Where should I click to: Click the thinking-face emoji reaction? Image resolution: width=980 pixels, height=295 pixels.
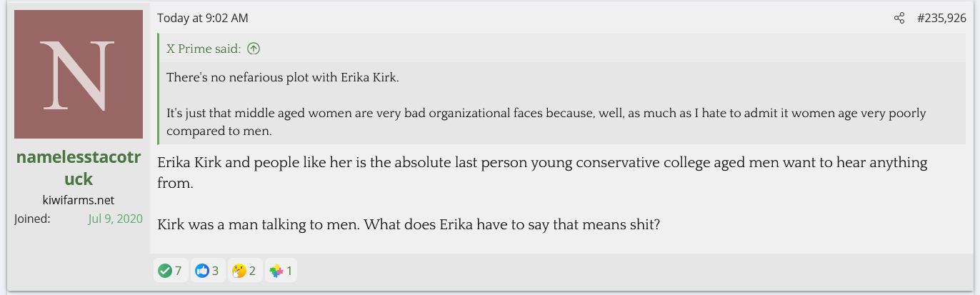239,271
